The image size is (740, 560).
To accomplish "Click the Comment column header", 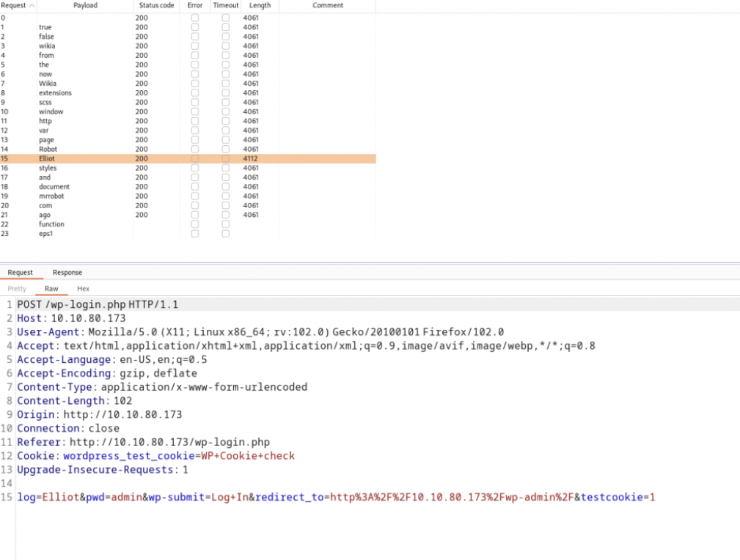I will point(327,5).
